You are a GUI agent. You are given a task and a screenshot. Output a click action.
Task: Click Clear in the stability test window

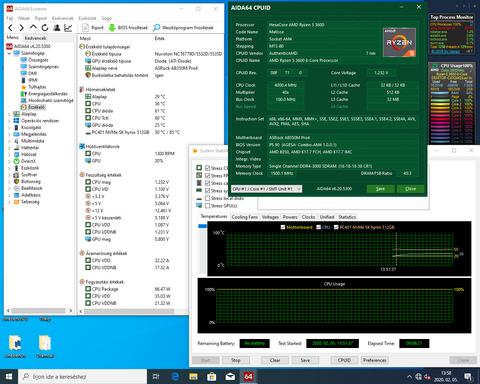pos(275,360)
